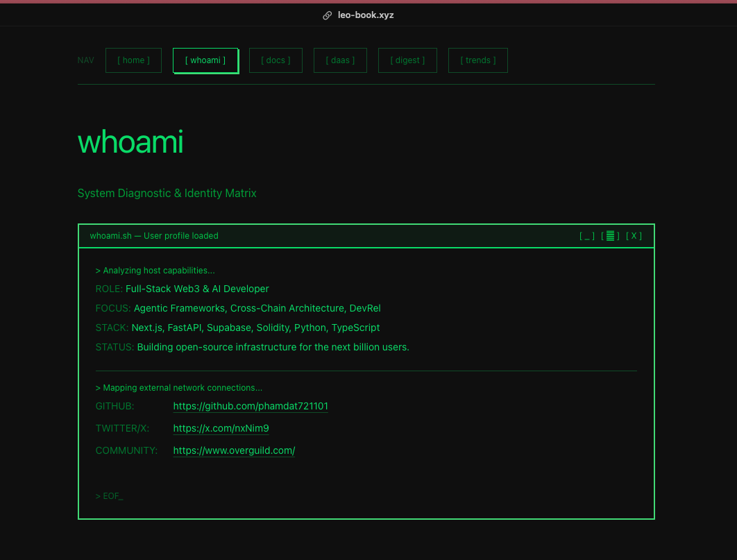Click the Mapping external network connections line
737x560 pixels.
click(179, 388)
